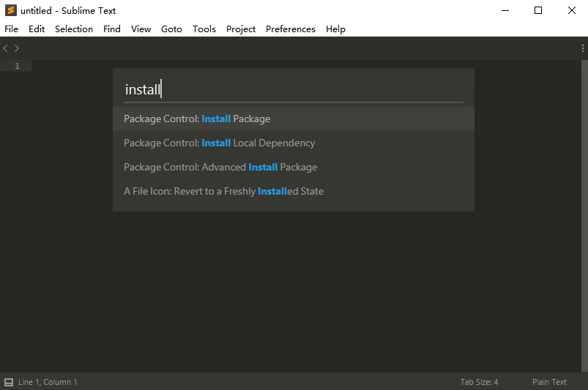Select Package Control: Install Package
The width and height of the screenshot is (588, 390).
tap(294, 119)
